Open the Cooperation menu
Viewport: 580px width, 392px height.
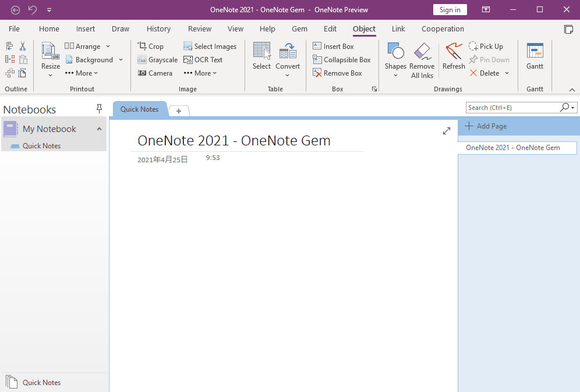pyautogui.click(x=443, y=28)
